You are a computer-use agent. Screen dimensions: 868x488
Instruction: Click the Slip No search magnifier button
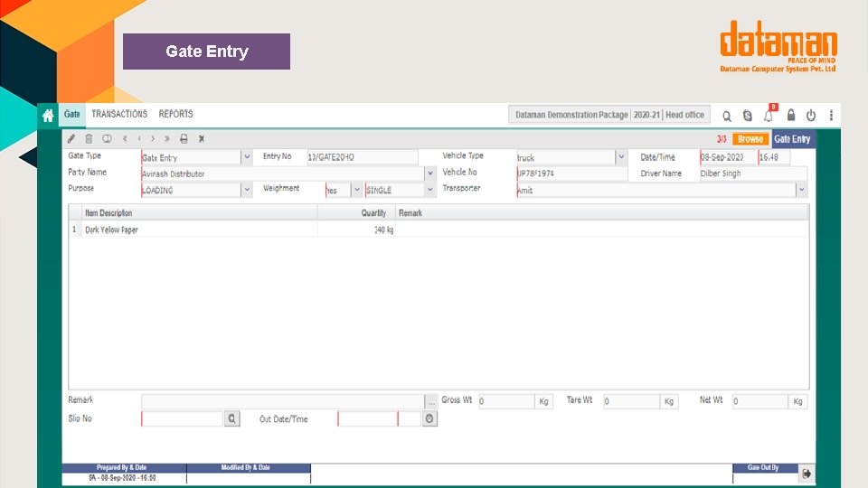[x=232, y=418]
